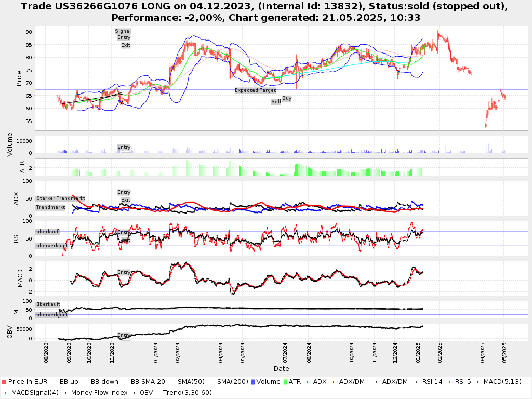Click the Exit label in the price chart
The height and width of the screenshot is (399, 532).
tap(126, 45)
